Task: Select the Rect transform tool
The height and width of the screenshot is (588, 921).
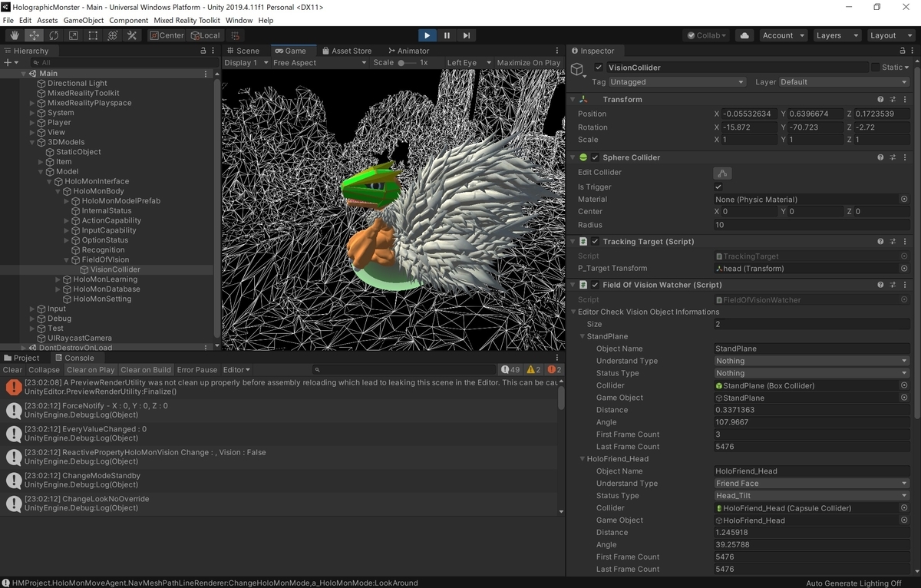Action: coord(93,35)
